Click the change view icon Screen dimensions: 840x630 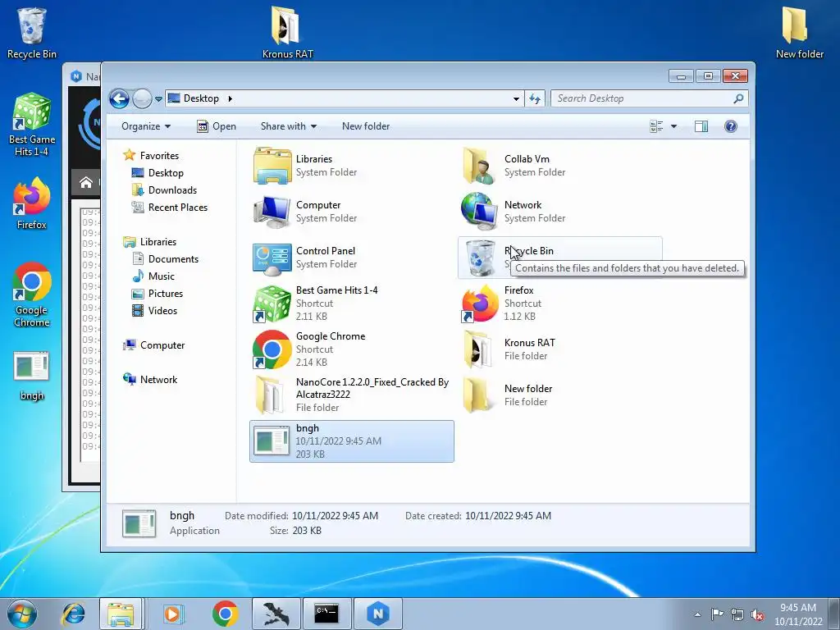pyautogui.click(x=656, y=126)
